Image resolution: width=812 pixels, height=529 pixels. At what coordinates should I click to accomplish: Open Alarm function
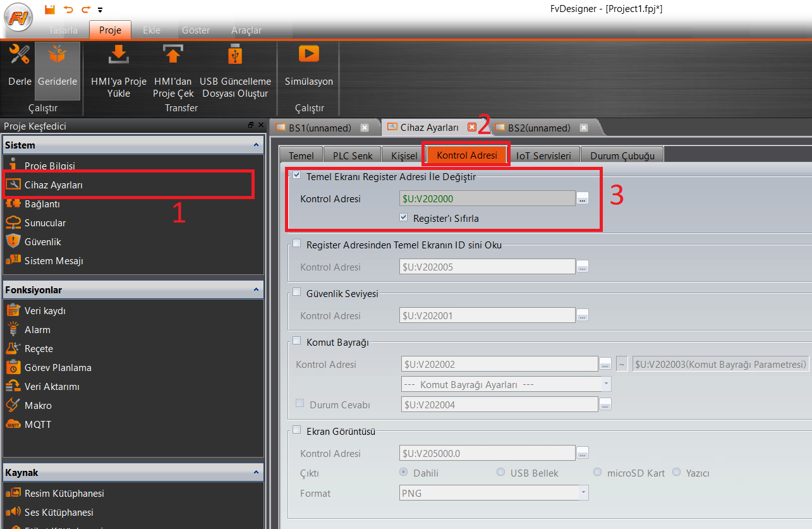coord(37,329)
